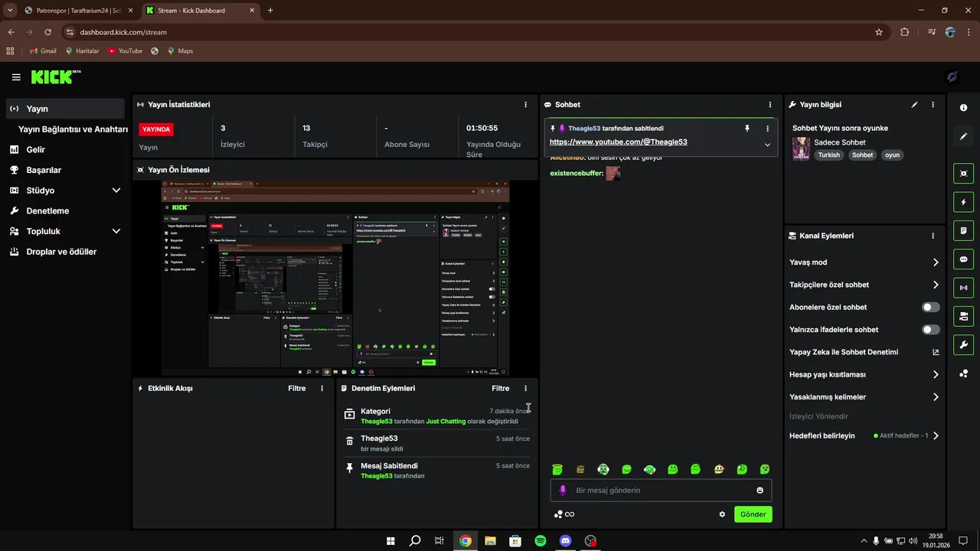Screen dimensions: 980x551
Task: Toggle broadcast signal widget icon in right sidebar
Action: pyautogui.click(x=963, y=288)
